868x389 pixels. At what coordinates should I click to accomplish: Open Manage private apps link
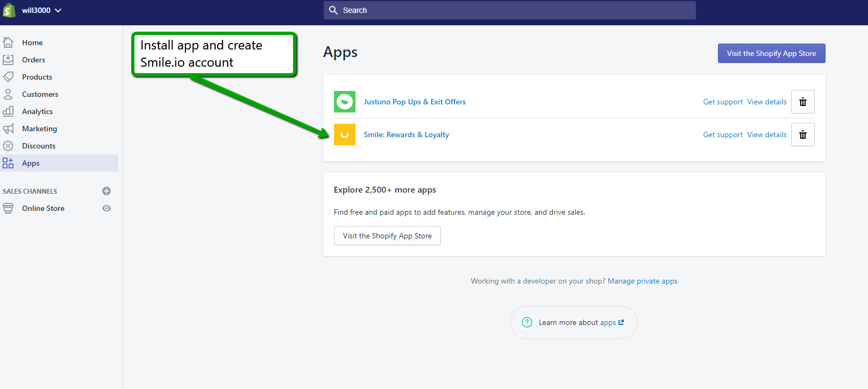pyautogui.click(x=642, y=281)
